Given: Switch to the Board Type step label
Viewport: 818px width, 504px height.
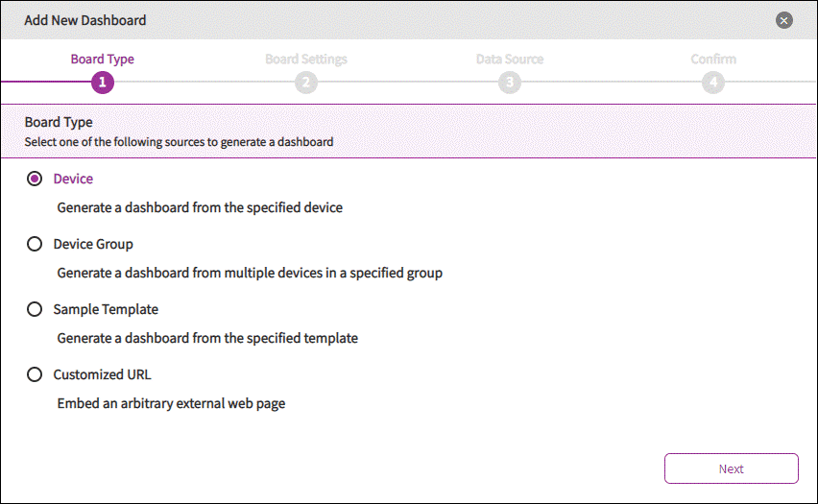Looking at the screenshot, I should 103,60.
